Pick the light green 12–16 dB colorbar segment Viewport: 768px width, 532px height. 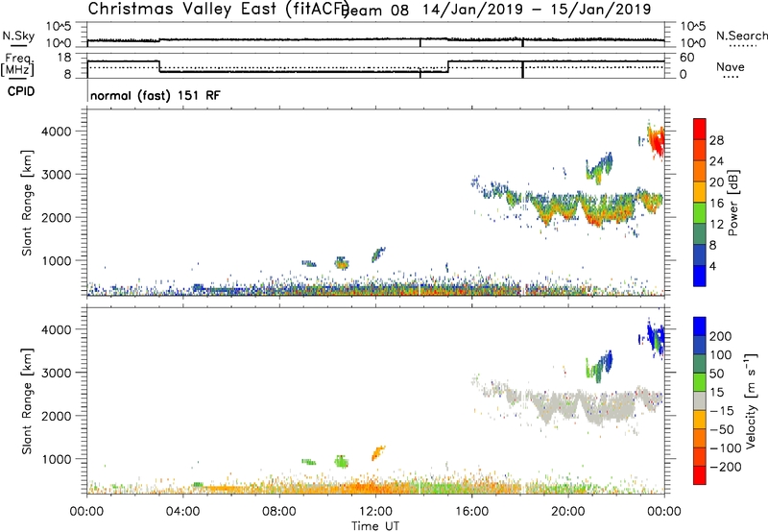click(x=700, y=213)
